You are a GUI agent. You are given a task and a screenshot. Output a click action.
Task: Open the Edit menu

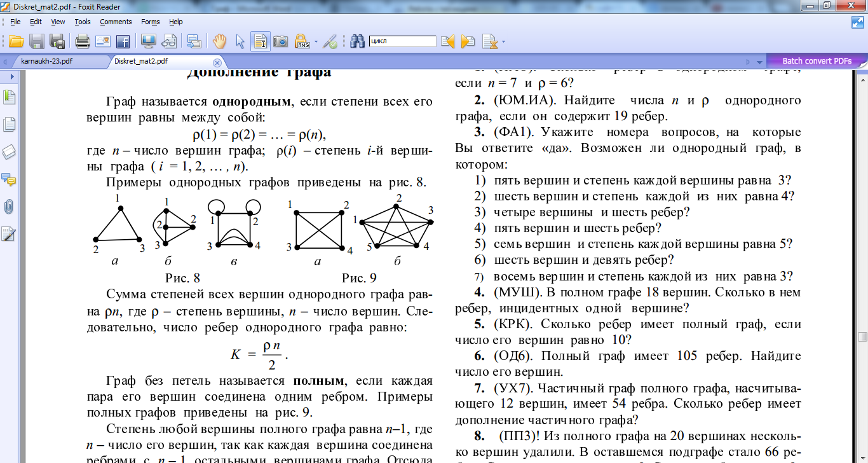click(x=36, y=22)
